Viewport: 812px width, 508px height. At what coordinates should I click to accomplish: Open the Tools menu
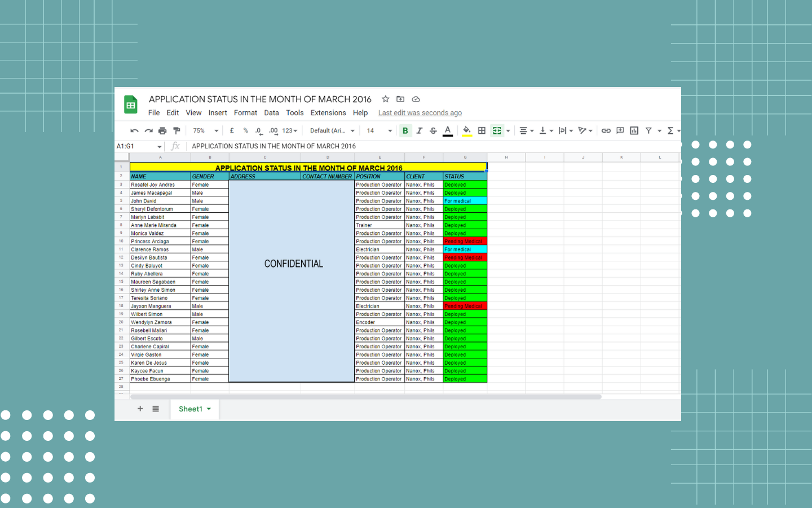tap(294, 113)
